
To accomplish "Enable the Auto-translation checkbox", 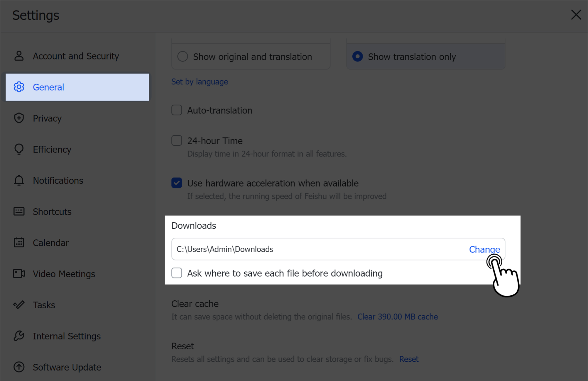I will tap(177, 110).
